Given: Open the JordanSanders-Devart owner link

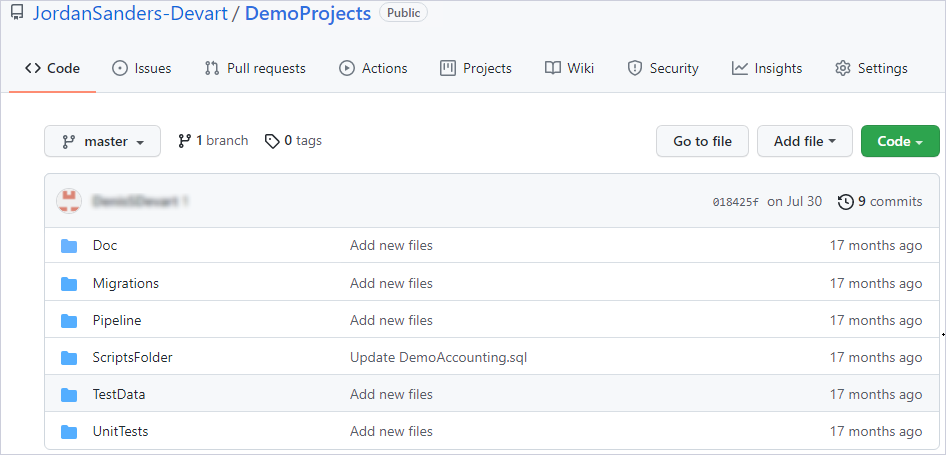Looking at the screenshot, I should [x=130, y=13].
